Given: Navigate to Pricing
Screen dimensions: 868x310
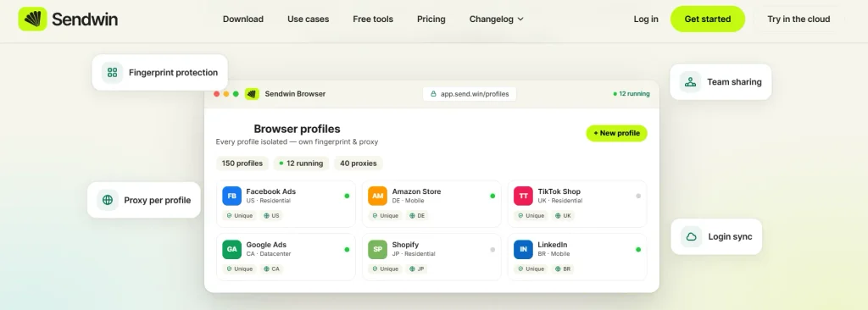Looking at the screenshot, I should (x=431, y=19).
